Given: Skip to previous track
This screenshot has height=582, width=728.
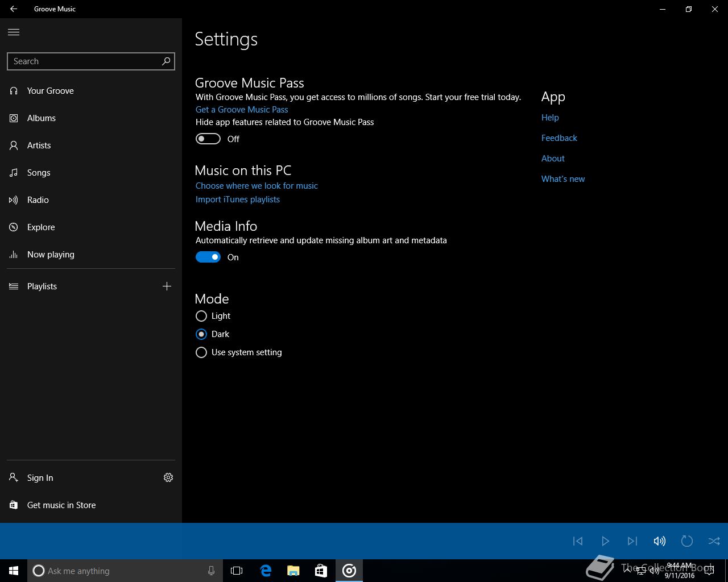Looking at the screenshot, I should (x=578, y=541).
